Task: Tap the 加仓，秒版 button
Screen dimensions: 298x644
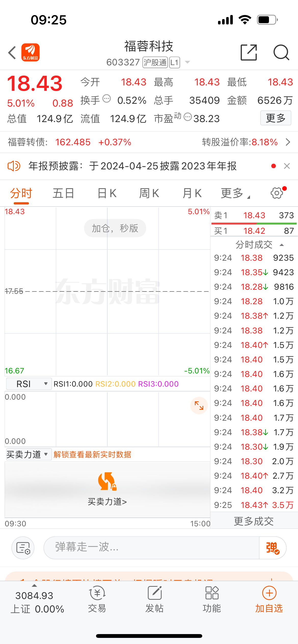Action: point(115,228)
